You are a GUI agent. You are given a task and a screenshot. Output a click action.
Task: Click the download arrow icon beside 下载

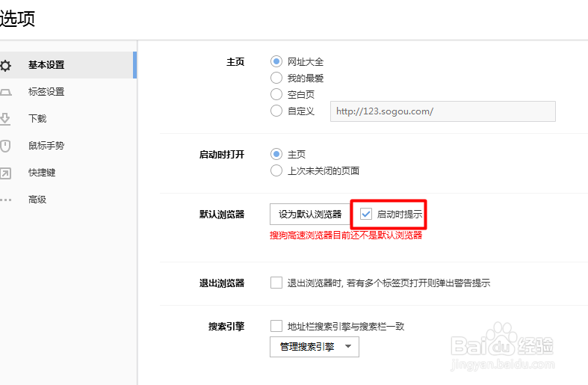pyautogui.click(x=5, y=119)
